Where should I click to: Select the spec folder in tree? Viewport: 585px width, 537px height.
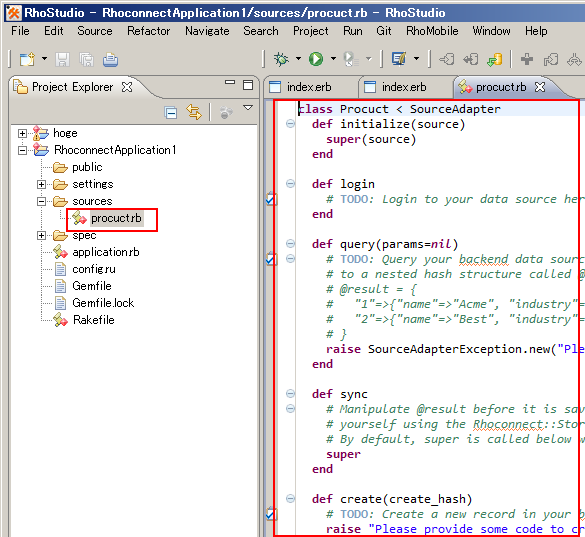coord(84,235)
